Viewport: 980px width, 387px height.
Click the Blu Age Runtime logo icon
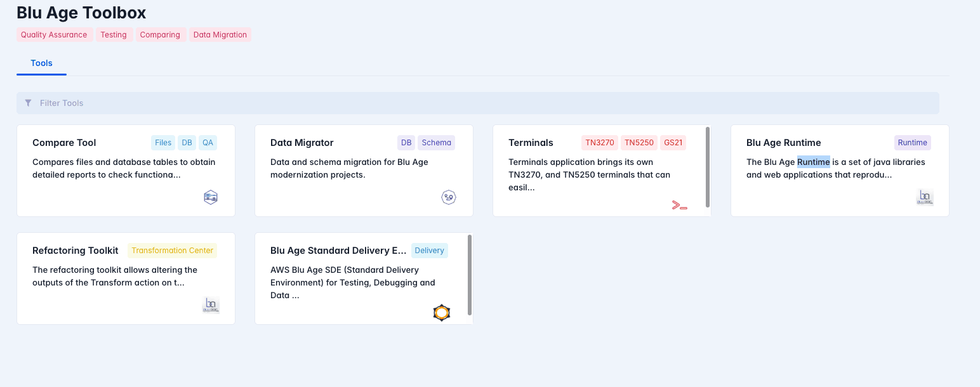click(x=925, y=197)
